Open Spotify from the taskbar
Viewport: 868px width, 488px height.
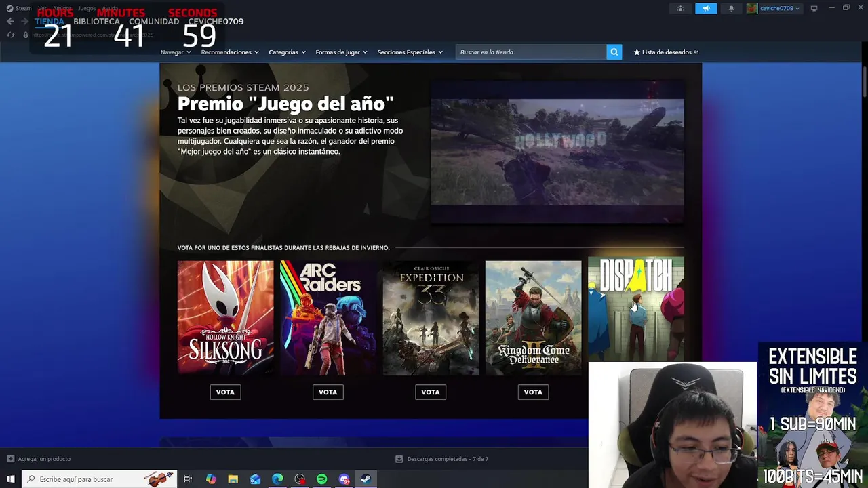[x=321, y=479]
